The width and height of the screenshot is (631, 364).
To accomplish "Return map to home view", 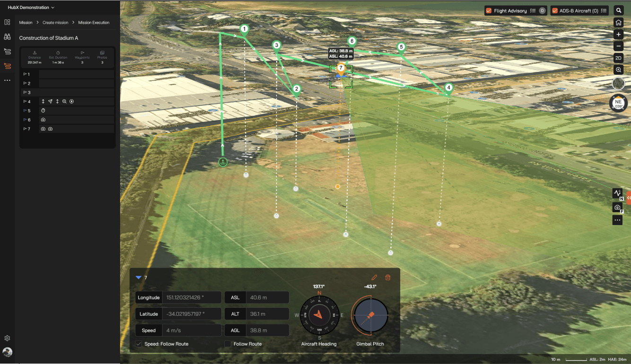I will click(618, 23).
